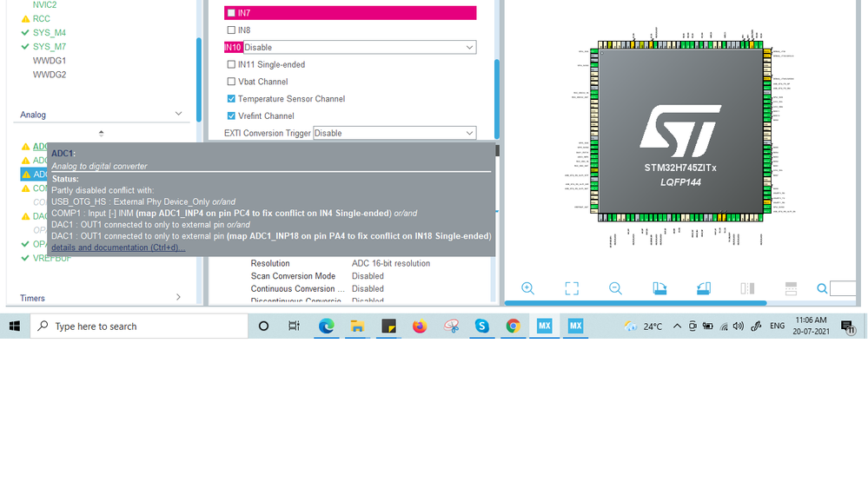Select SYS_M7 peripheral
868x488 pixels.
pos(49,47)
